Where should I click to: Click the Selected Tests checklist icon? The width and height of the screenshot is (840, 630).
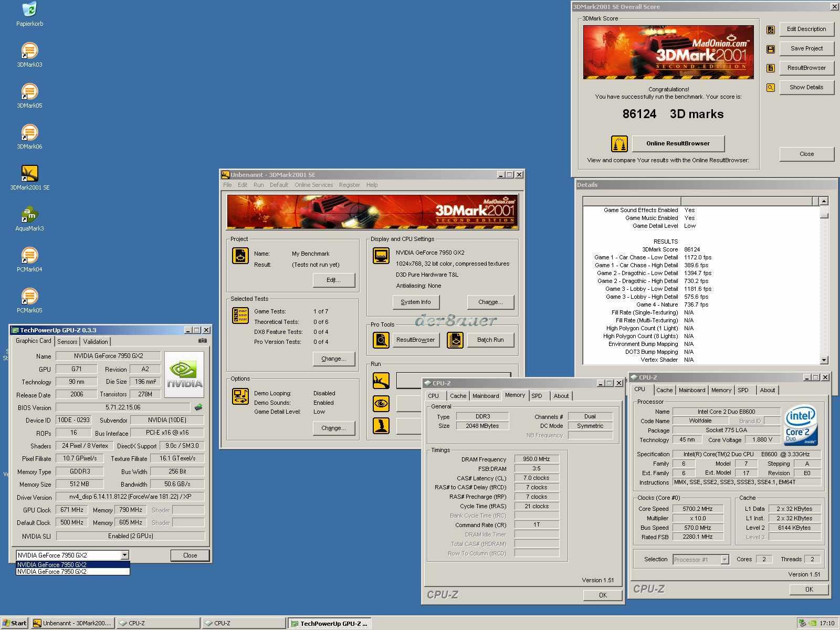coord(240,316)
